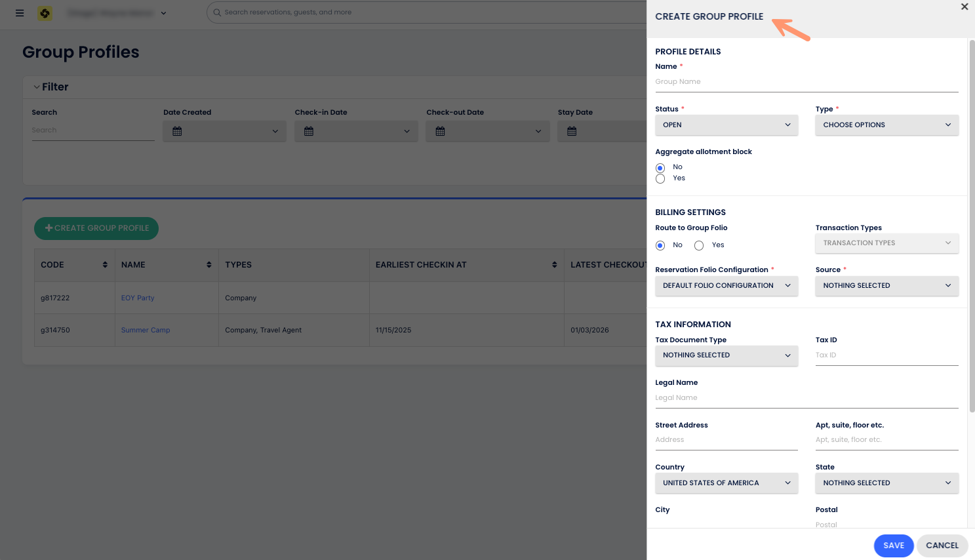
Task: Sort table by Code column arrows
Action: click(105, 265)
